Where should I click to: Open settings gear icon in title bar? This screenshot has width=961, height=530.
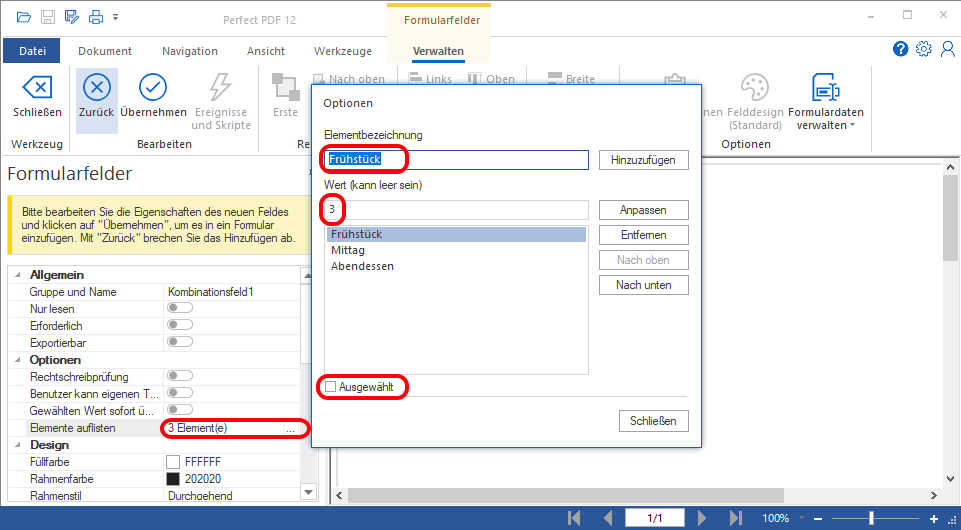[923, 49]
